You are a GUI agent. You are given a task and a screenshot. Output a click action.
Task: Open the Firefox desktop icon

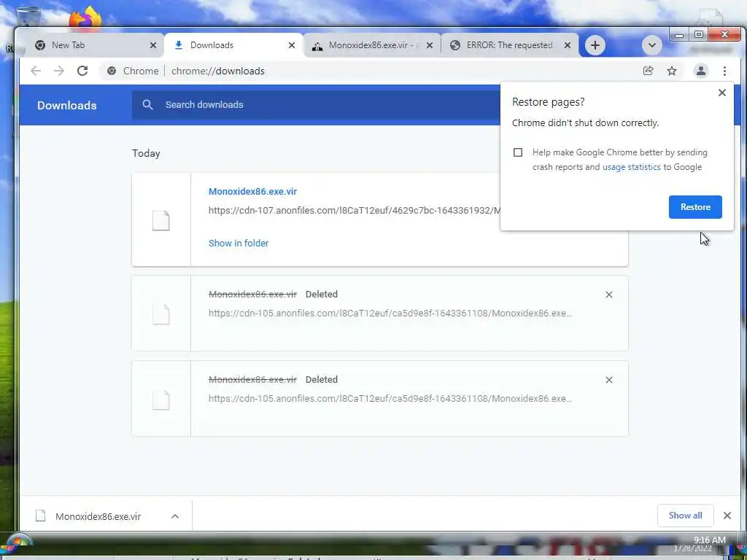(x=85, y=17)
